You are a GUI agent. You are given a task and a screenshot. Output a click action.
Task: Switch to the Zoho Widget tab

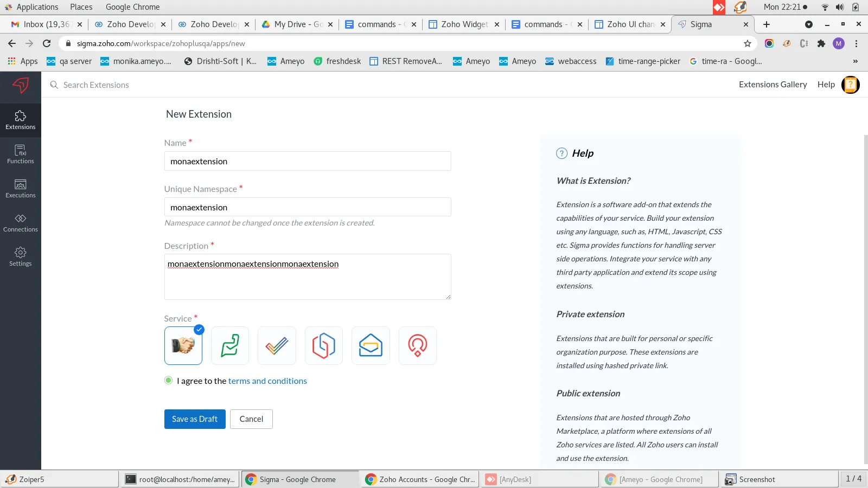(464, 24)
